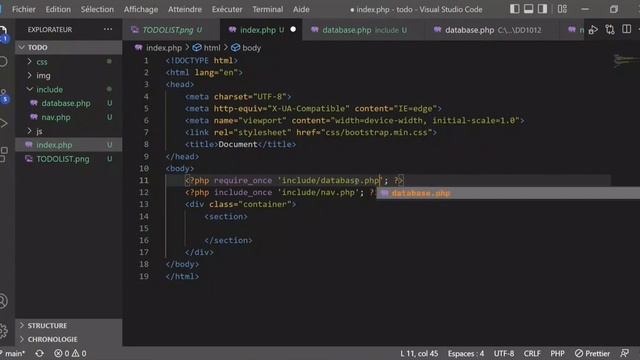This screenshot has width=640, height=360.
Task: Click the main branch indicator
Action: (x=13, y=353)
